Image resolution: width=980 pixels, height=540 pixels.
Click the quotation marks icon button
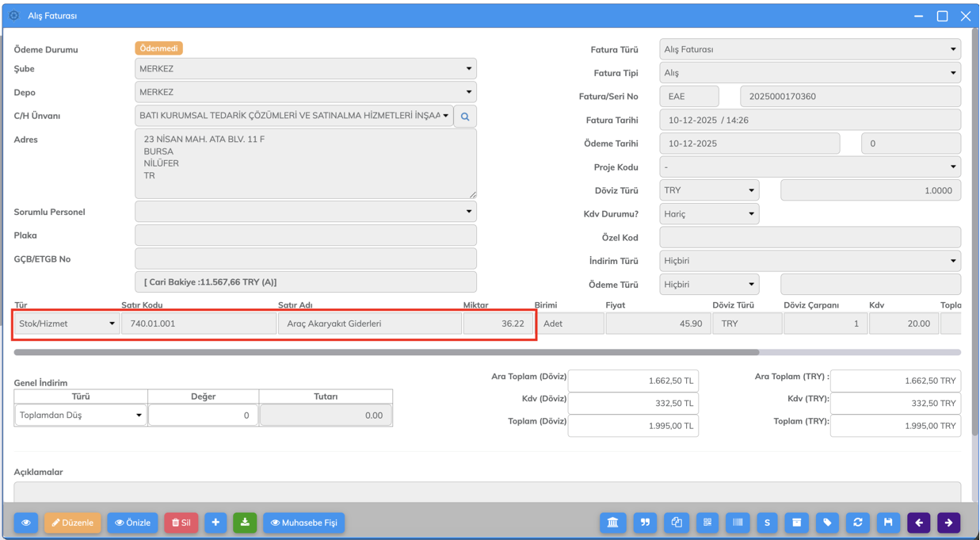(645, 523)
